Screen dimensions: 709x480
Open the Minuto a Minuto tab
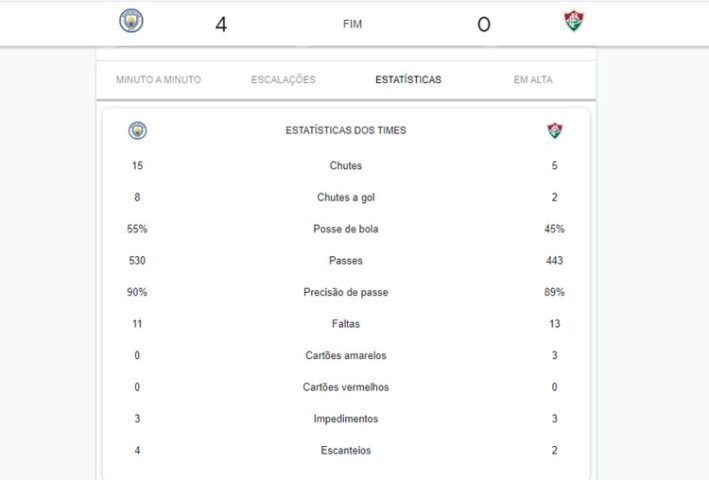coord(158,80)
